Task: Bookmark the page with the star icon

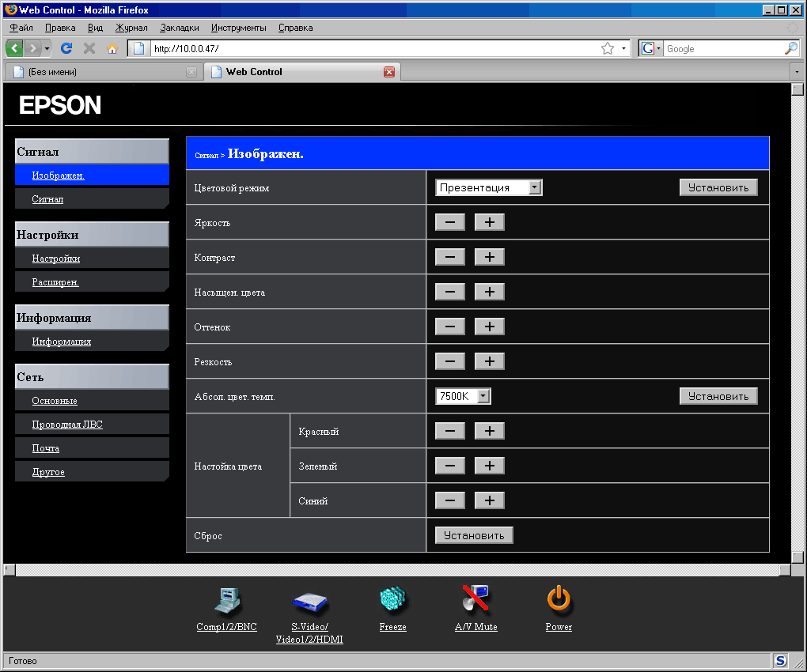Action: pos(608,48)
